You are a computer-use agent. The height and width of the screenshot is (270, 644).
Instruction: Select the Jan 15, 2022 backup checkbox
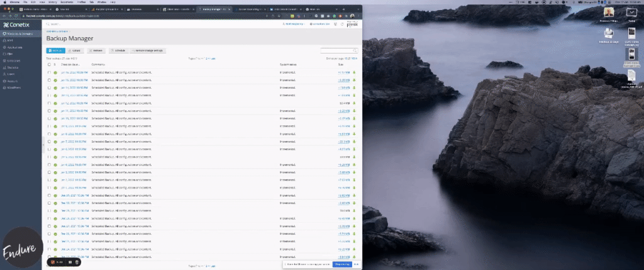[49, 80]
